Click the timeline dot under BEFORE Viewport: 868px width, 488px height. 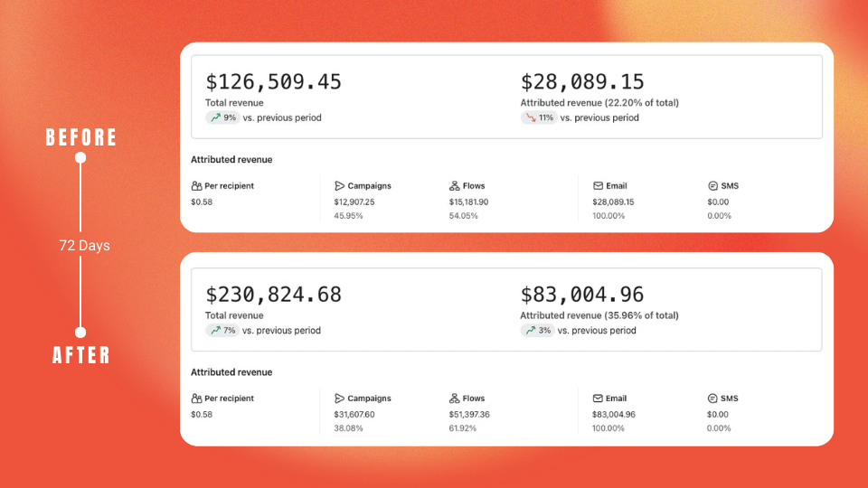click(x=80, y=157)
